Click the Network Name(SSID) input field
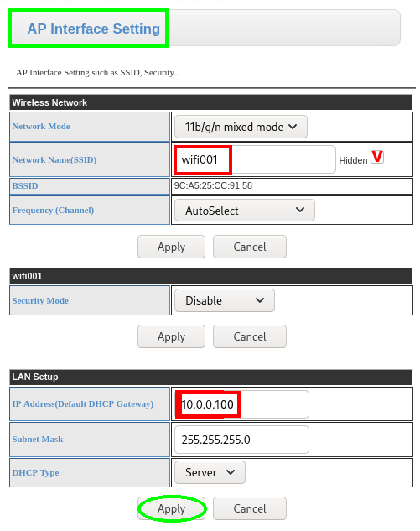 (x=255, y=159)
